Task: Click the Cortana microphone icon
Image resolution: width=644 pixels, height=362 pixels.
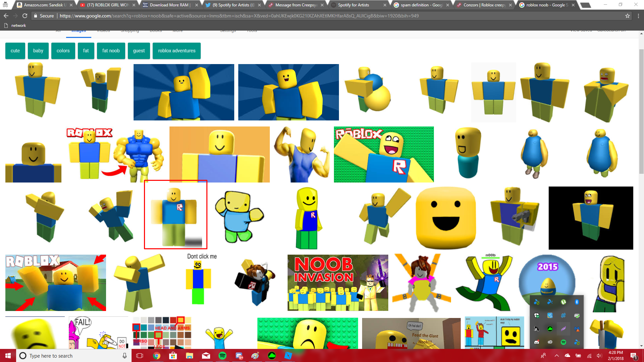Action: click(x=125, y=356)
